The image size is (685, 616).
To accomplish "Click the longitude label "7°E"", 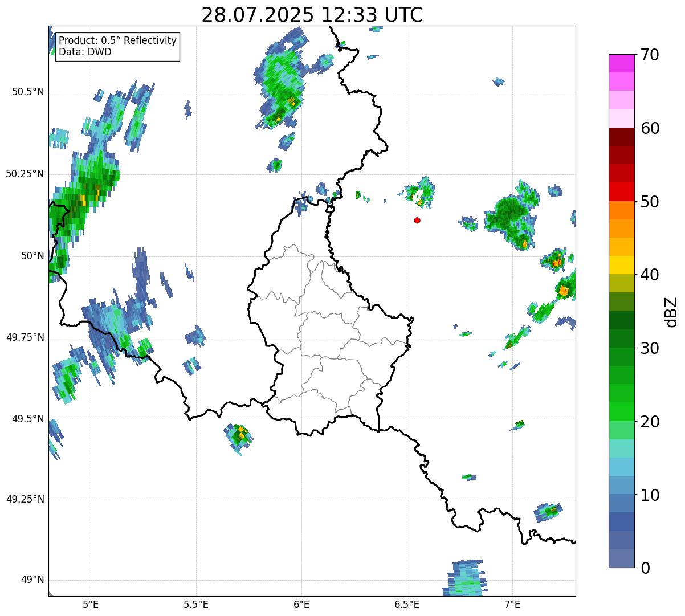I will click(512, 604).
